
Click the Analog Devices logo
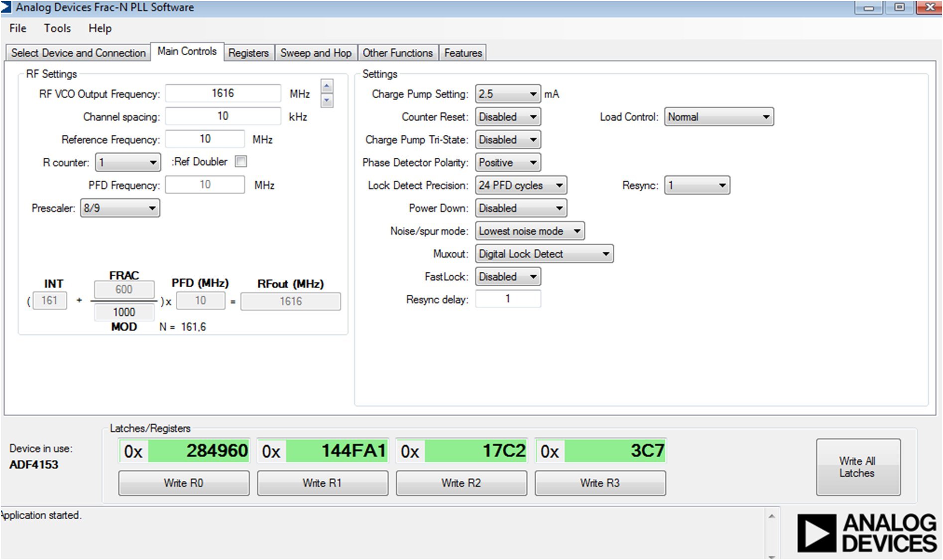[866, 533]
